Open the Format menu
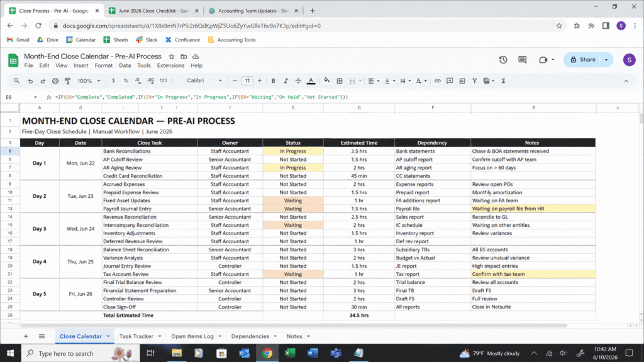 pos(104,65)
